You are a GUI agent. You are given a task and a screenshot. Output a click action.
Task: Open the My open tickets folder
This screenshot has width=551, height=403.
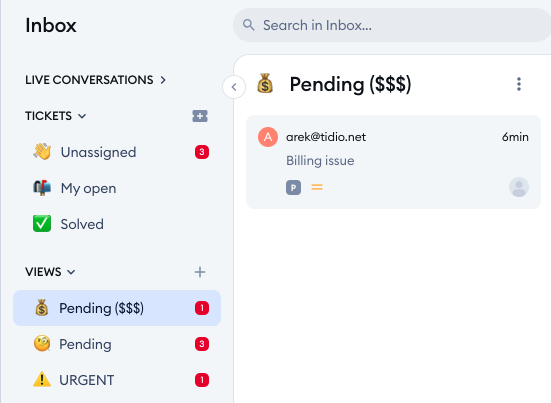pyautogui.click(x=117, y=188)
